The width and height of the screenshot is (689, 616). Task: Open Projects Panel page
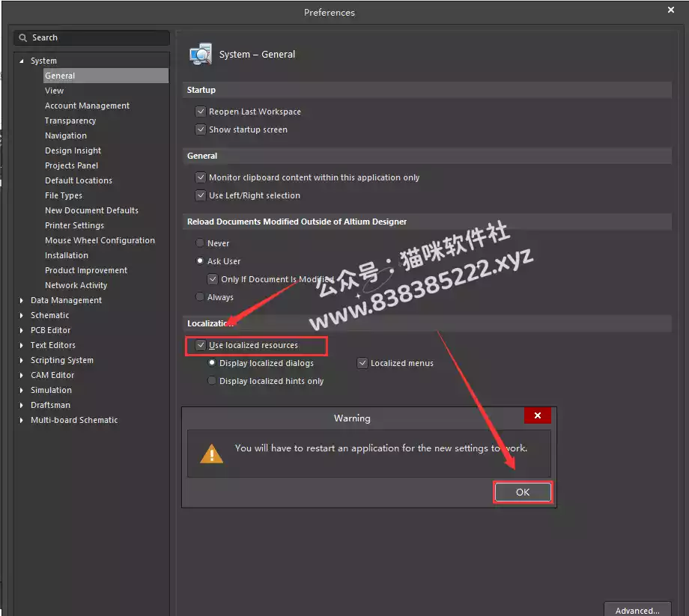pyautogui.click(x=71, y=165)
